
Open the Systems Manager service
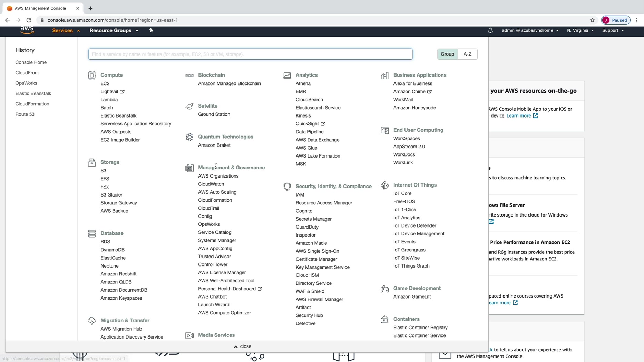tap(217, 240)
